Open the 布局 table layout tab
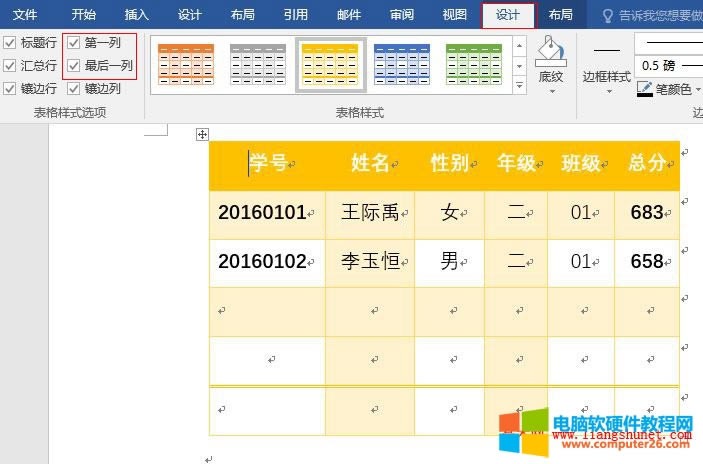Viewport: 703px width, 464px height. 561,15
